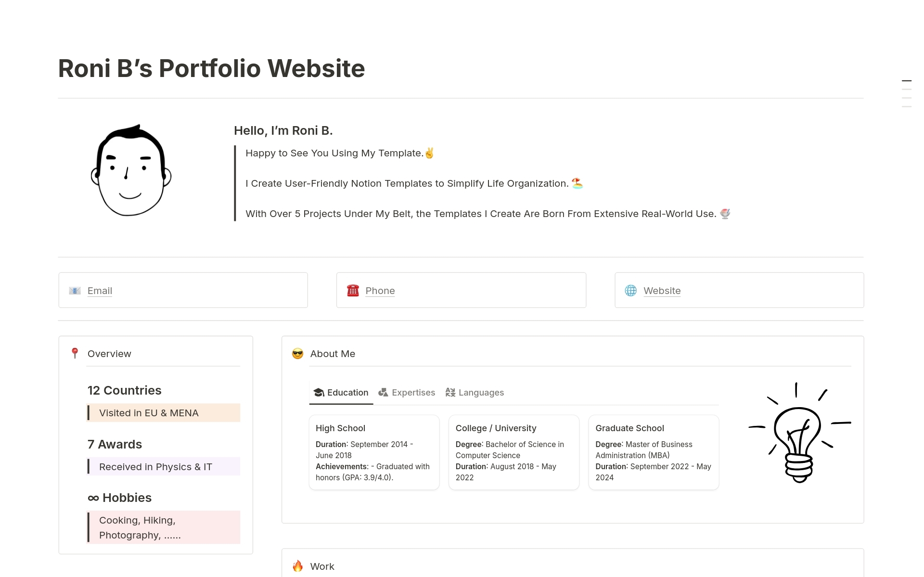Screen dimensions: 924x577
Task: Click the line about User-Friendly Notion Templates
Action: coord(407,183)
